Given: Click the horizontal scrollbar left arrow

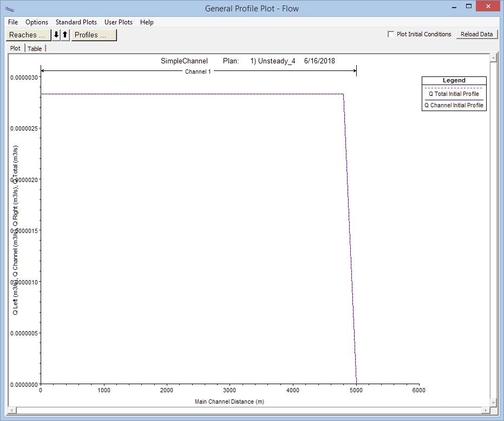Looking at the screenshot, I should 12,410.
